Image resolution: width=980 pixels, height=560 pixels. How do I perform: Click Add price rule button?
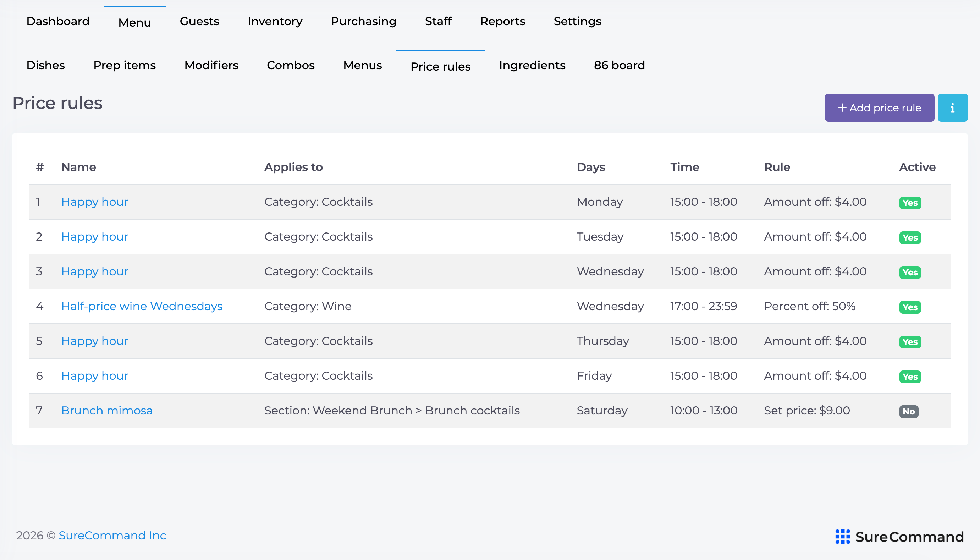pos(879,108)
